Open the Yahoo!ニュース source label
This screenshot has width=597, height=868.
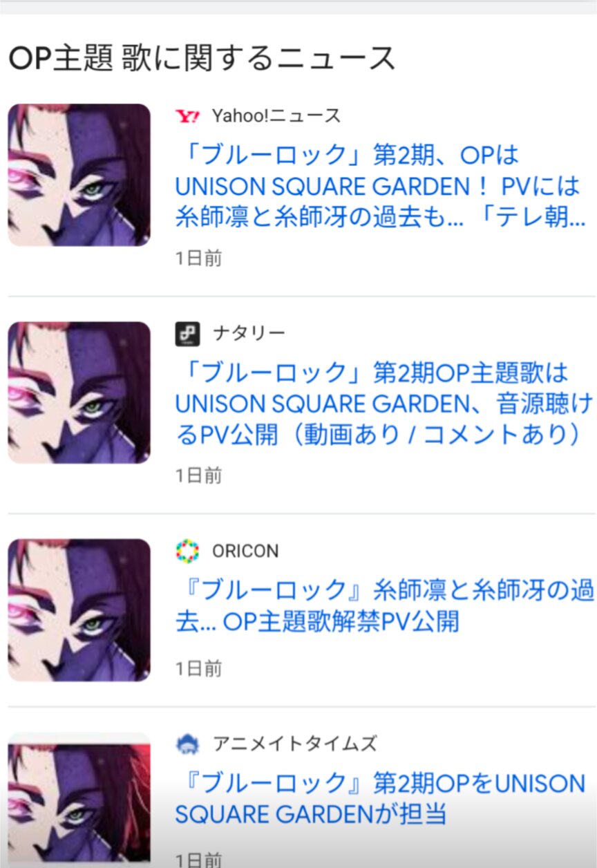[276, 116]
